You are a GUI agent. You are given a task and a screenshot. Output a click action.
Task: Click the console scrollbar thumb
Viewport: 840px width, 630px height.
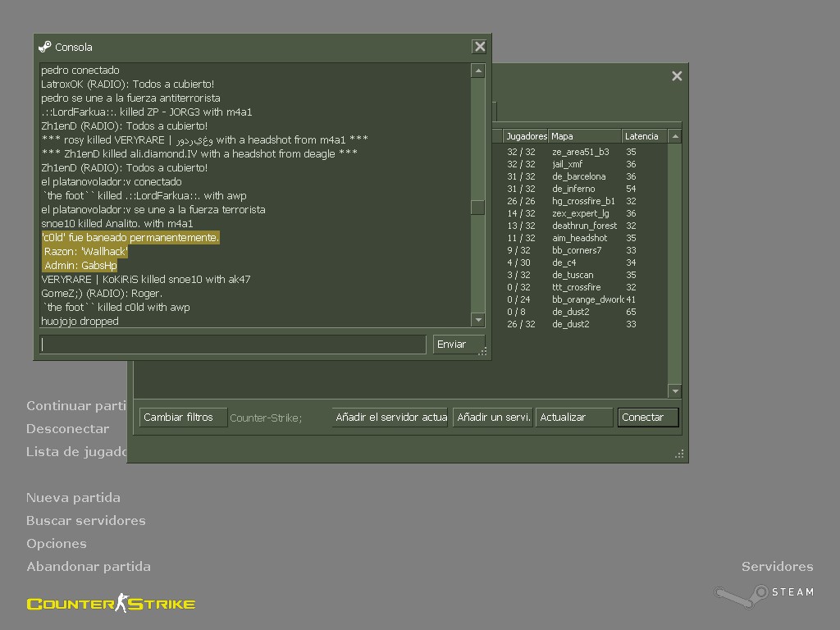coord(478,208)
